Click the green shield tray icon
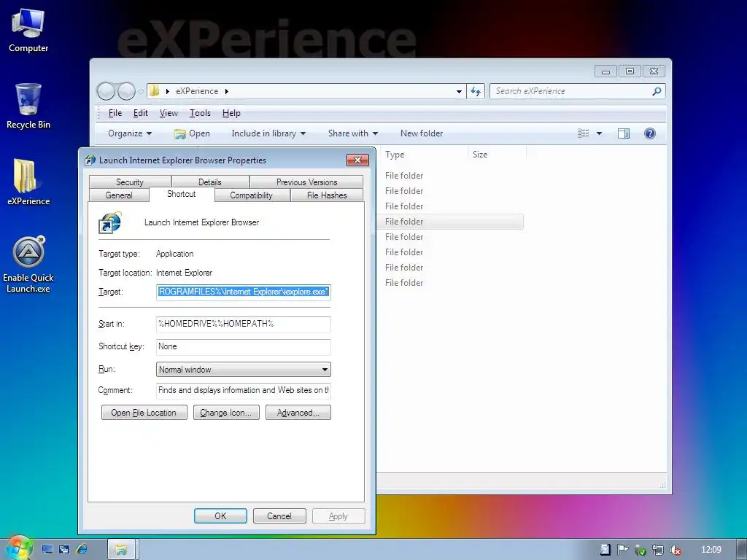Screen dimensions: 747x560 640,550
